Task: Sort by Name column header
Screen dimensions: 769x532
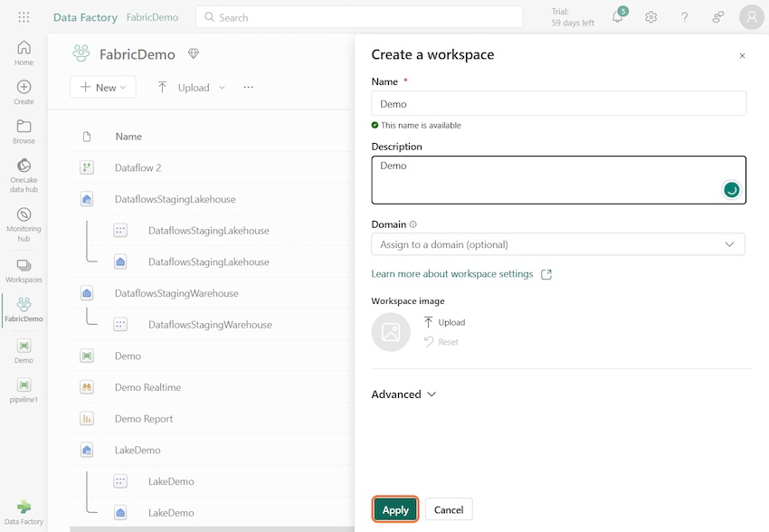Action: [x=128, y=137]
